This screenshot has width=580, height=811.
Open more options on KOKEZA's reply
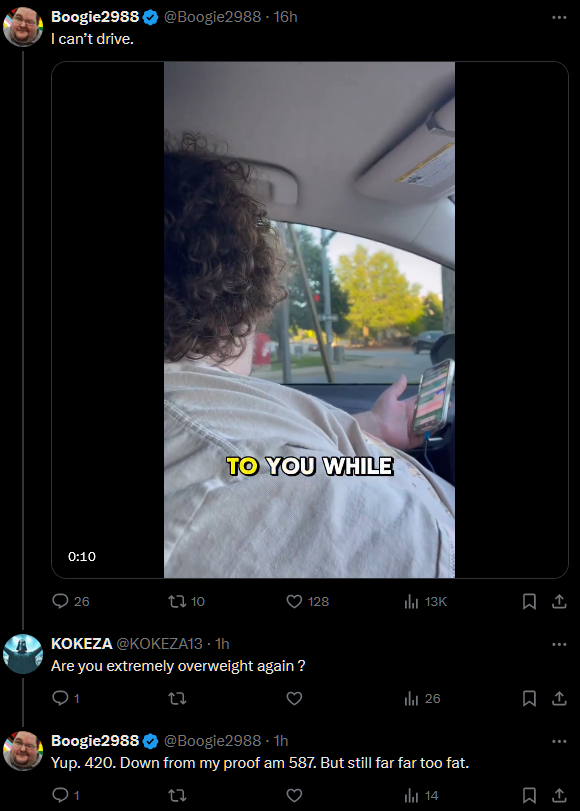click(559, 644)
